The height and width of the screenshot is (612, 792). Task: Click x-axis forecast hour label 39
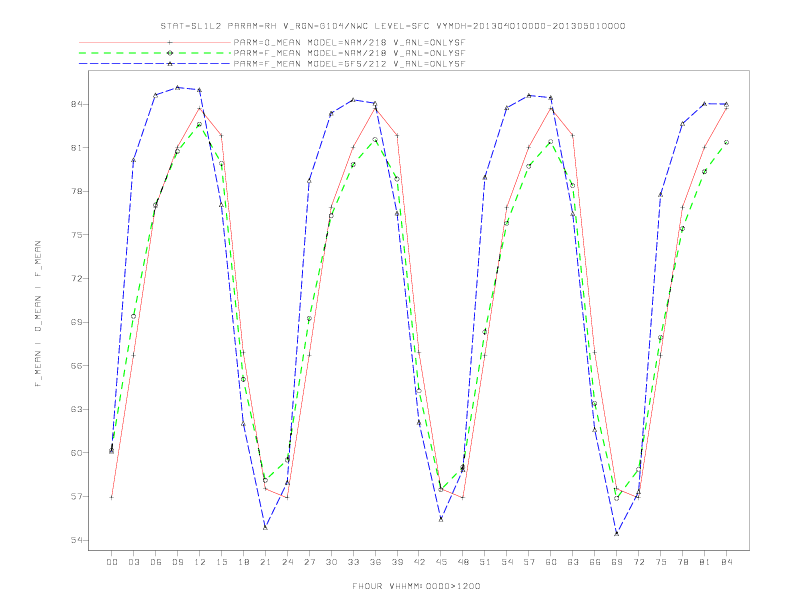(397, 562)
